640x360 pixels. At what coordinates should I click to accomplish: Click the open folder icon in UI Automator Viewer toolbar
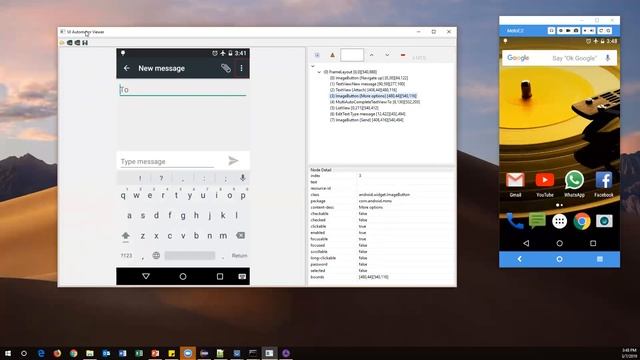pos(62,42)
